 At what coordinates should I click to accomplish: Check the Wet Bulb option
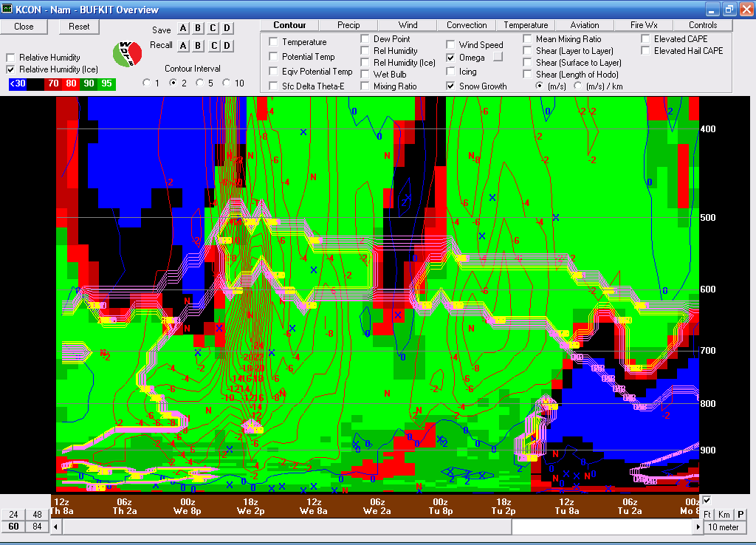(x=365, y=75)
